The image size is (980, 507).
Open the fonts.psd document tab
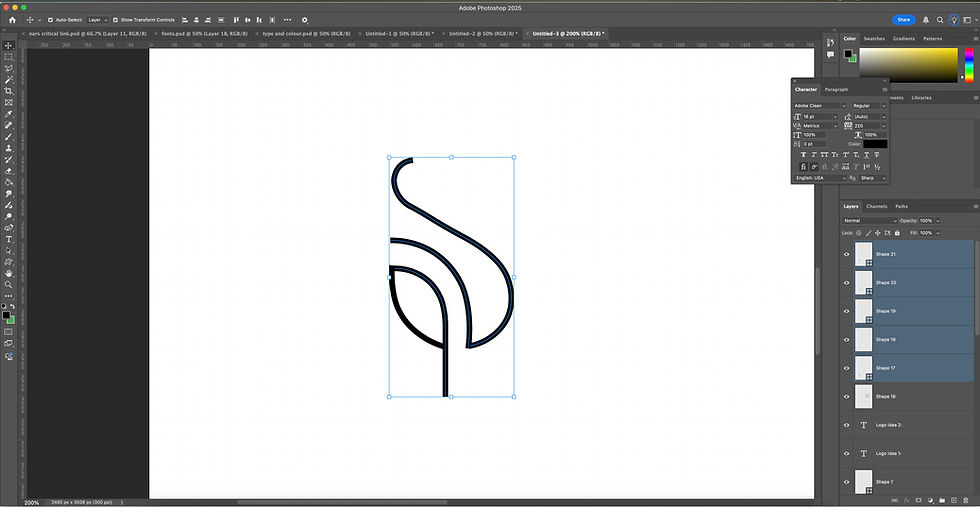204,33
